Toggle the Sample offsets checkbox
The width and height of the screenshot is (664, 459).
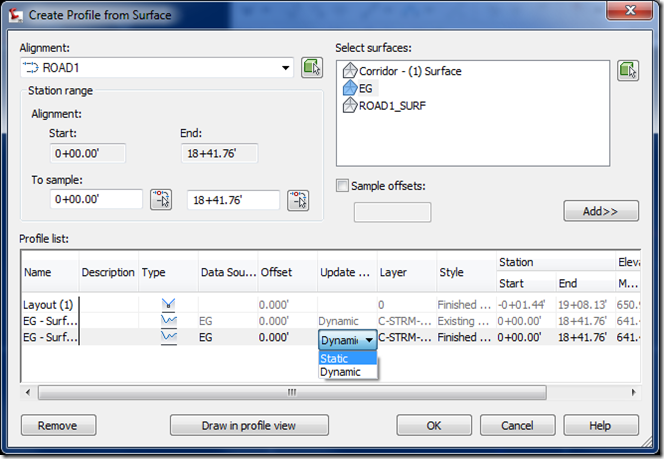coord(342,185)
